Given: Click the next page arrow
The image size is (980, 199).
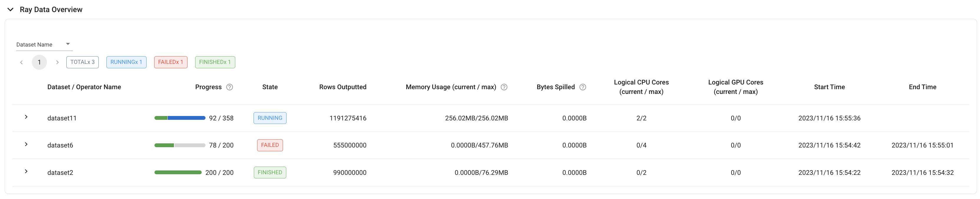Looking at the screenshot, I should coord(57,62).
